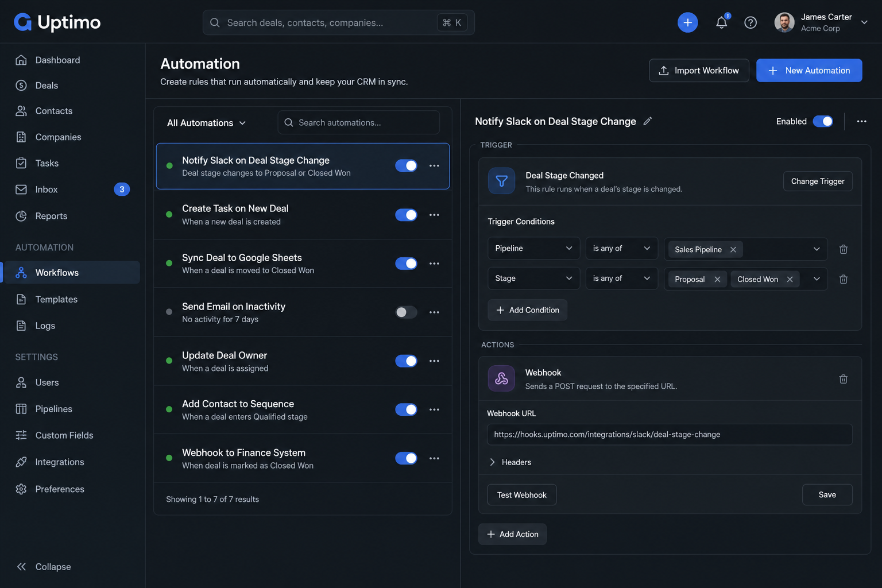Open more options for Sync Deal to Google Sheets
This screenshot has height=588, width=882.
tap(434, 264)
